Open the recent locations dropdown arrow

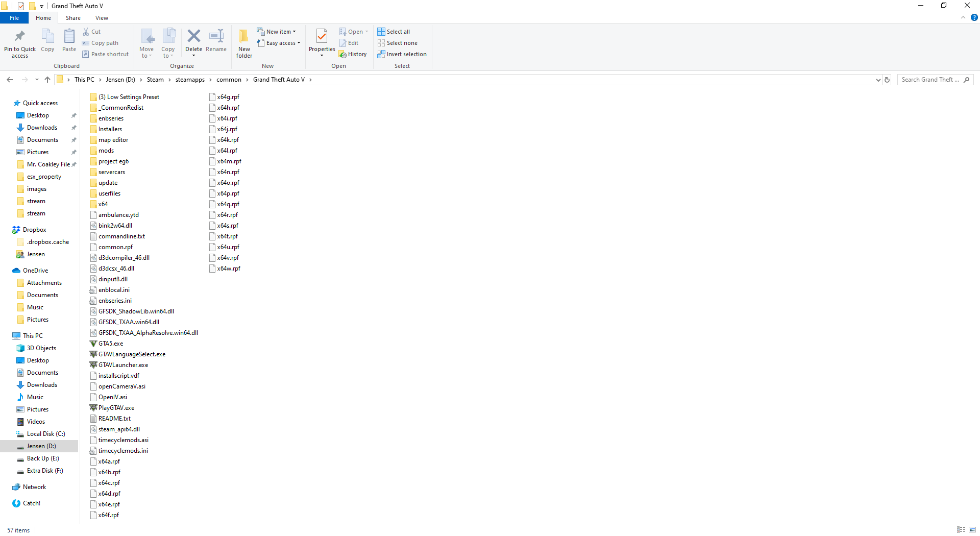(x=37, y=80)
